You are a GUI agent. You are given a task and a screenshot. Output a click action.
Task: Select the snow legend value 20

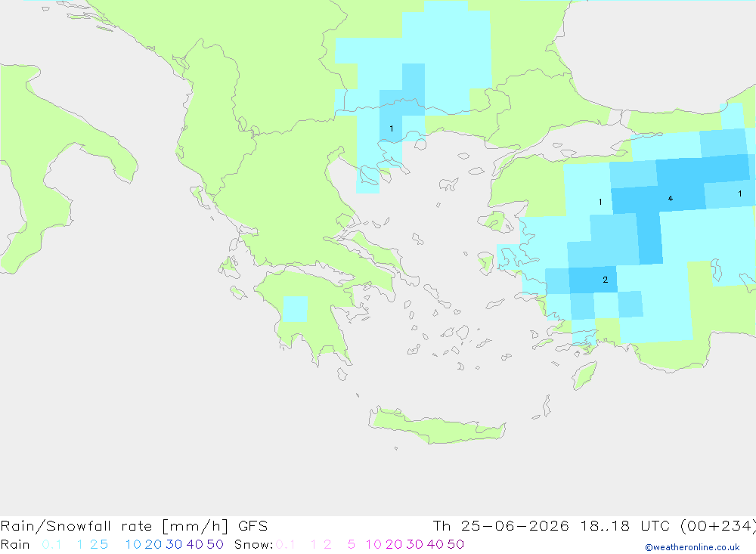[394, 544]
